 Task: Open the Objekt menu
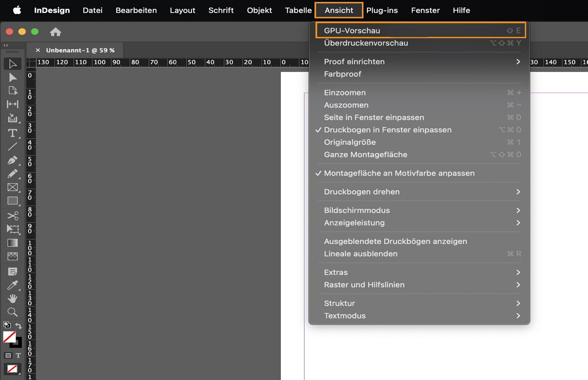coord(259,10)
